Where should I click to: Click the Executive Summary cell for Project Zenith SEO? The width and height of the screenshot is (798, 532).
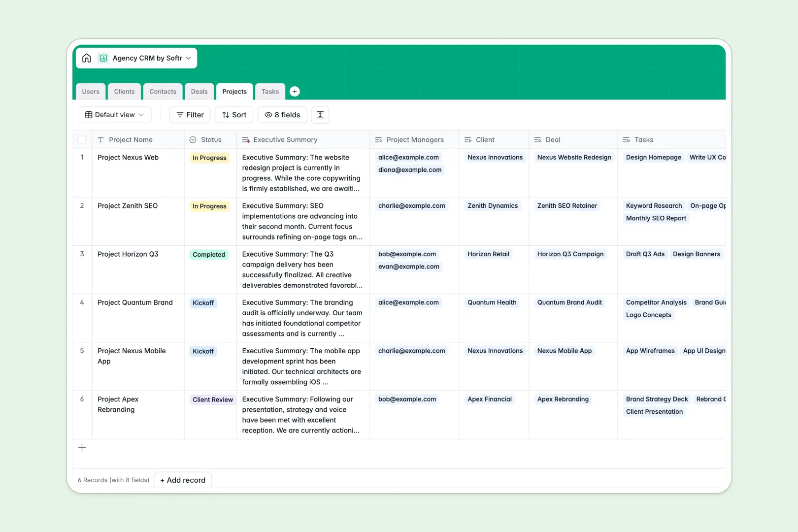(x=302, y=221)
